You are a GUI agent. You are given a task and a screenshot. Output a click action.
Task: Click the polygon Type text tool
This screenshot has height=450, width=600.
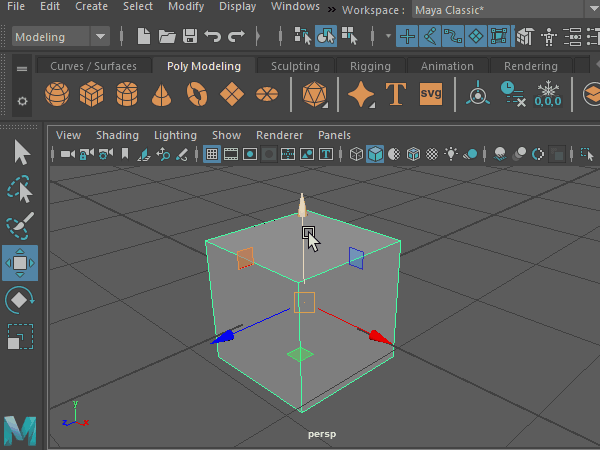[x=396, y=95]
